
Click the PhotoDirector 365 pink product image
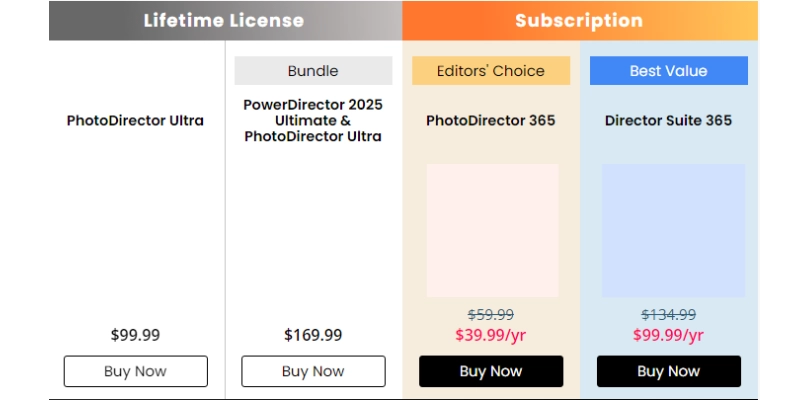pyautogui.click(x=492, y=230)
